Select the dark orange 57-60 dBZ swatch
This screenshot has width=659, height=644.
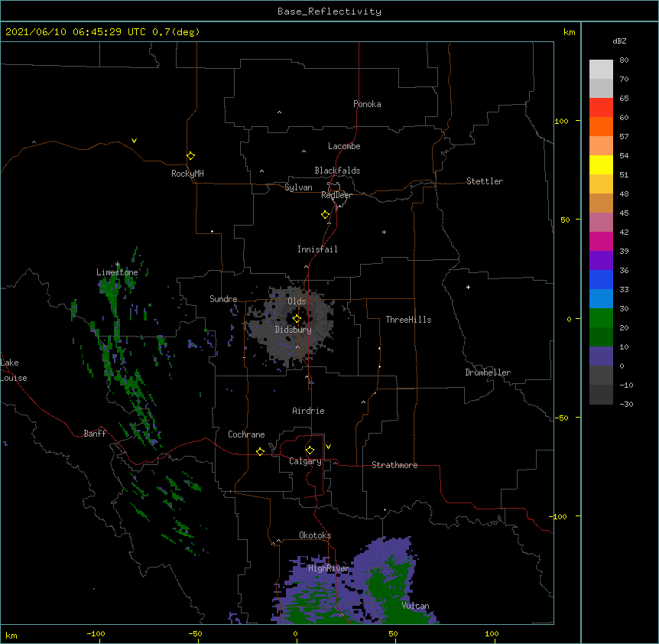coord(601,127)
